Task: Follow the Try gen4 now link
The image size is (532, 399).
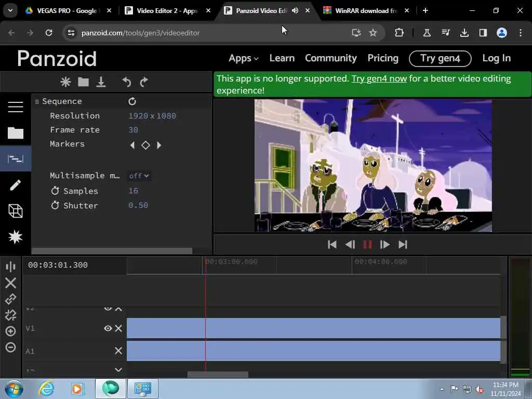Action: (x=379, y=78)
